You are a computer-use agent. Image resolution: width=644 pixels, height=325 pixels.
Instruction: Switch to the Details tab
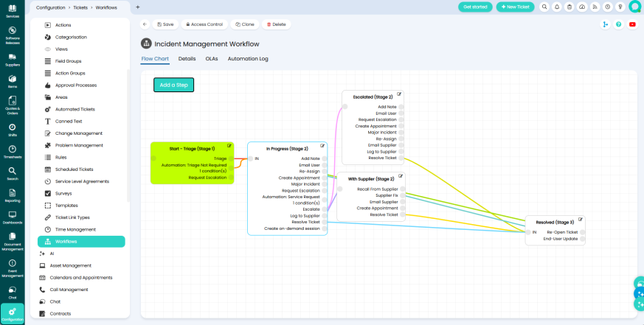tap(187, 59)
